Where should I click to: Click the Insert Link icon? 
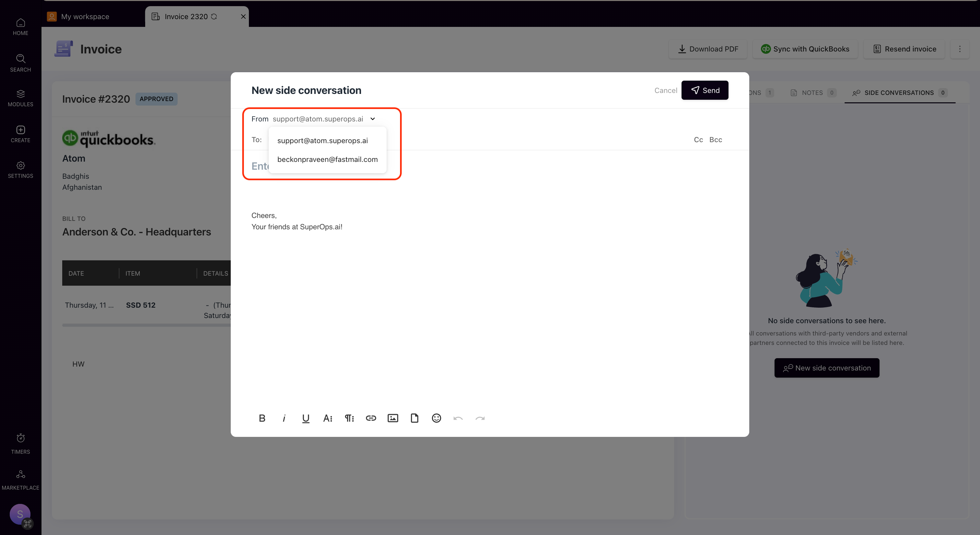370,418
